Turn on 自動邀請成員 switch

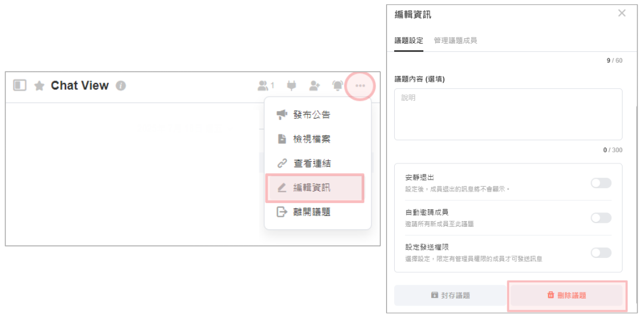pyautogui.click(x=600, y=218)
